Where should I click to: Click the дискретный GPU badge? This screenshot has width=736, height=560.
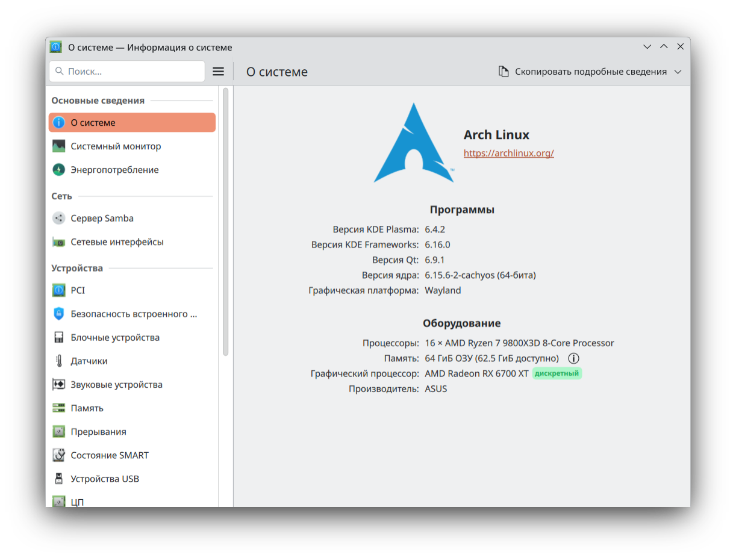[x=557, y=373]
